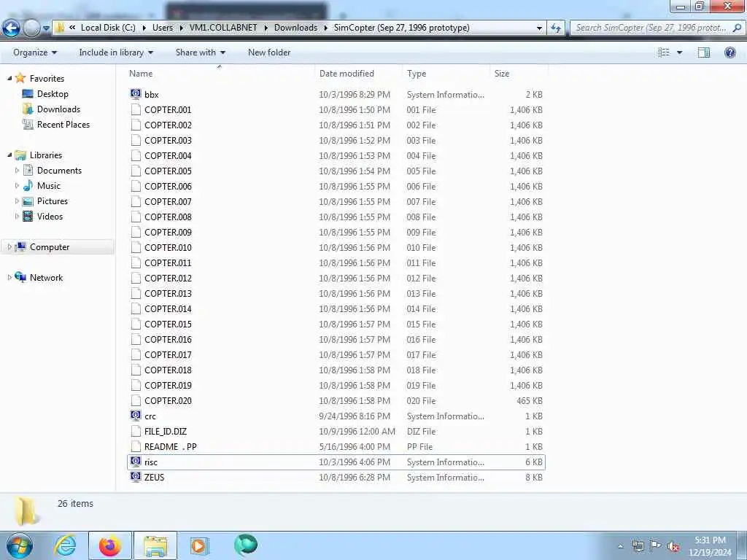
Task: Select Downloads in the navigation pane
Action: pos(58,109)
